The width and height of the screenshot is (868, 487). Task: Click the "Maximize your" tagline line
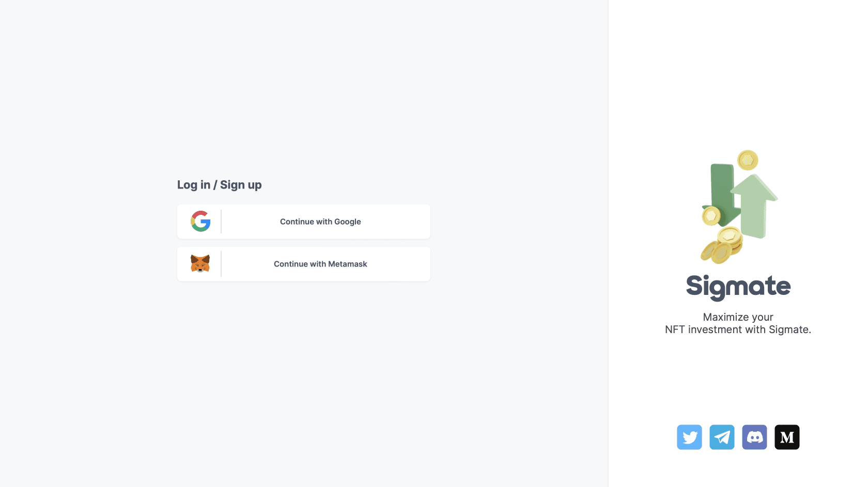[738, 317]
